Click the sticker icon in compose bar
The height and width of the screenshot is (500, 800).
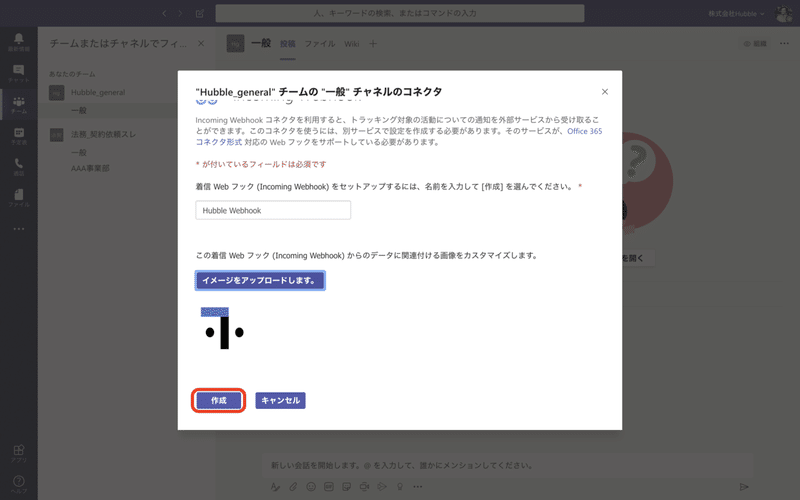click(347, 487)
